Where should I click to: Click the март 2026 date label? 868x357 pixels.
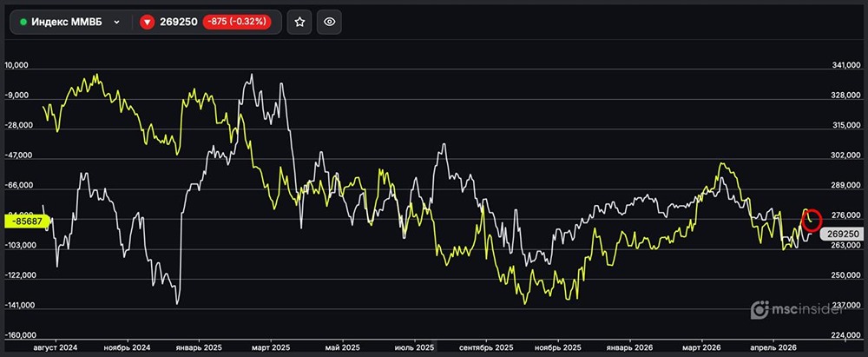[702, 347]
